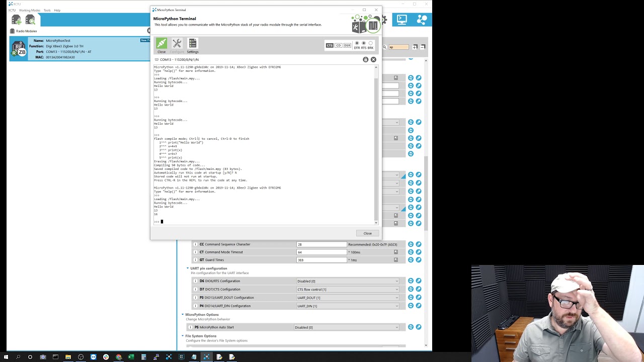Open the XCTU menu
The width and height of the screenshot is (644, 362).
(x=12, y=10)
